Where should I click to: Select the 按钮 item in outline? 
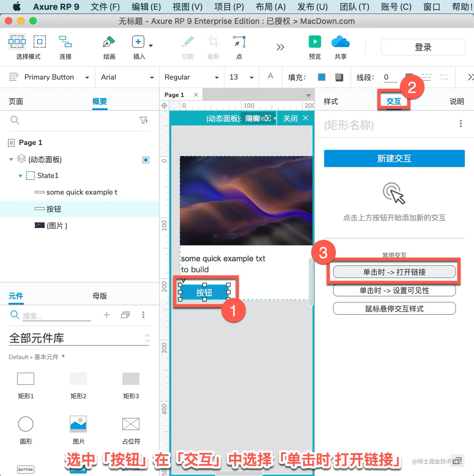click(80, 209)
